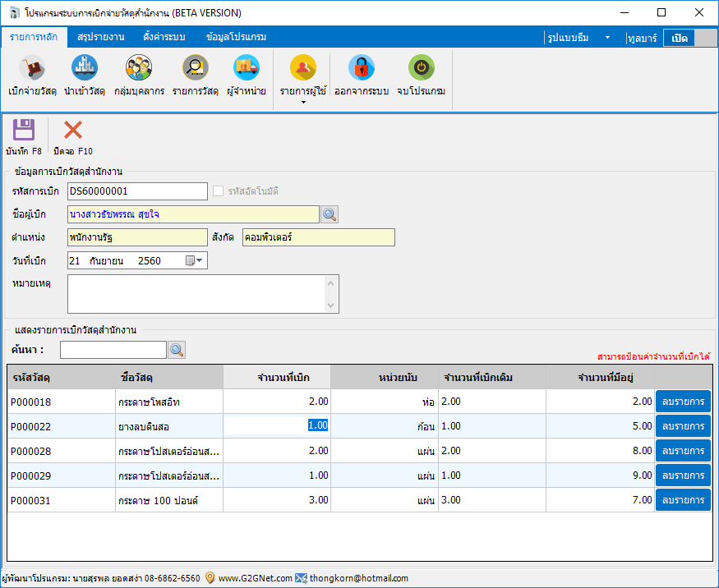Select the P000028 code cell
The width and height of the screenshot is (719, 588).
tap(62, 452)
